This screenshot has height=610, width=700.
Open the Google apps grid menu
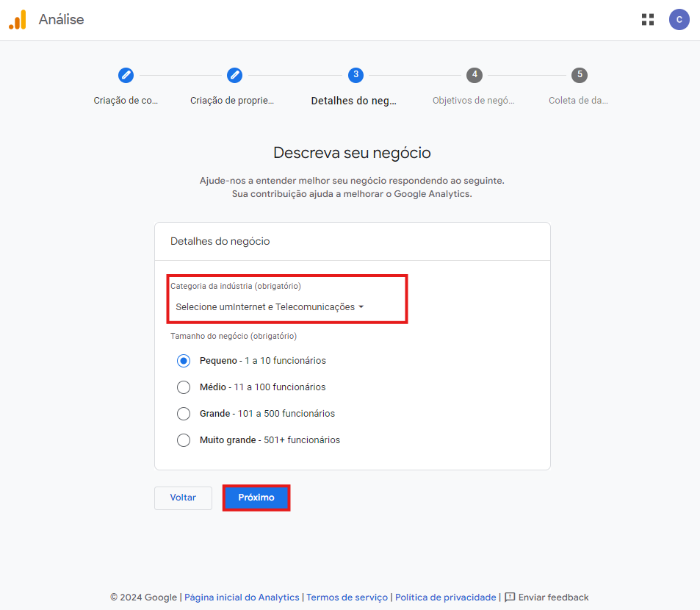[x=647, y=20]
